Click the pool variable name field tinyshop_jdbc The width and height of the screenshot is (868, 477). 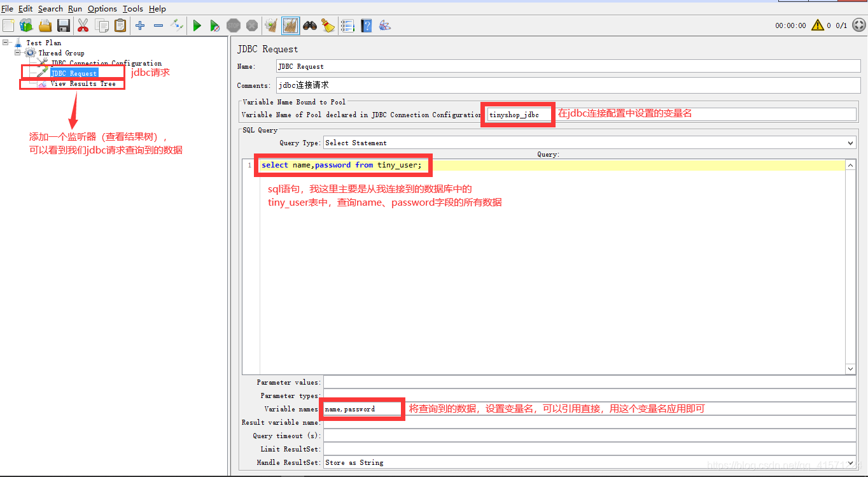[671, 115]
